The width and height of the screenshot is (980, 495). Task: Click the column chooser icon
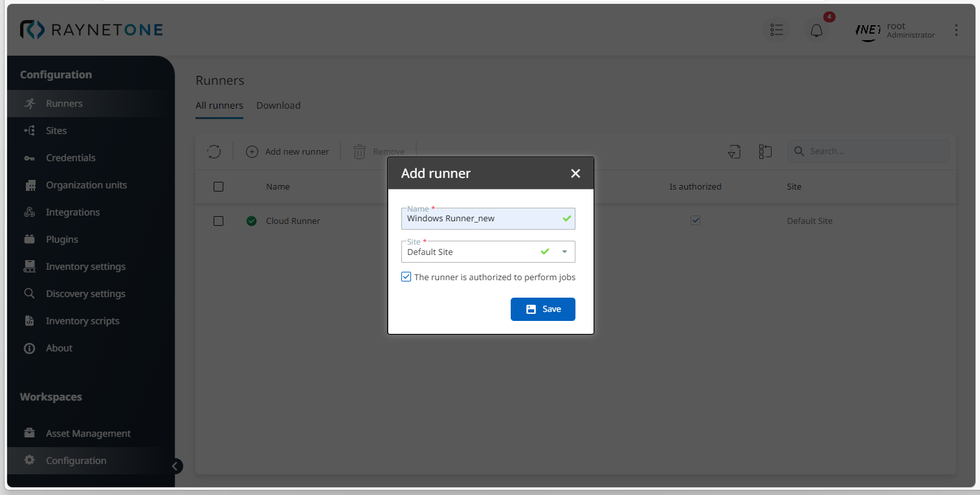point(765,152)
